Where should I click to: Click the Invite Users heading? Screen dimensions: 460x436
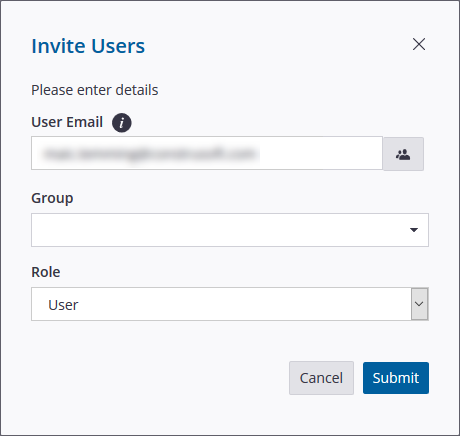[88, 46]
